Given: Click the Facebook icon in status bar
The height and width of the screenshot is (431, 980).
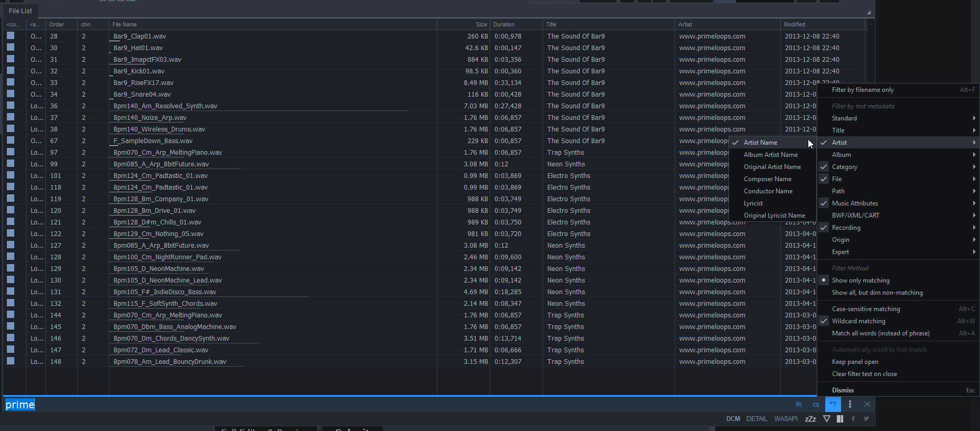Looking at the screenshot, I should [x=853, y=419].
